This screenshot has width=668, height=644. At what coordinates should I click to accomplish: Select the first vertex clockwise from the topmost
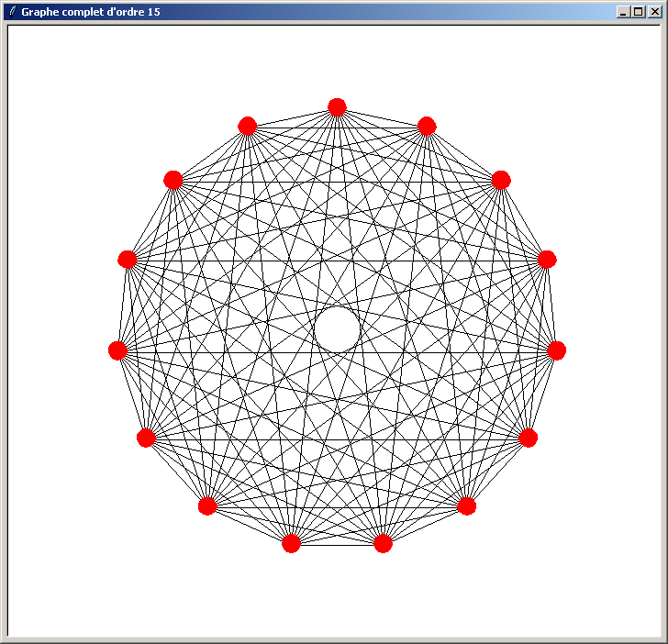tap(426, 127)
